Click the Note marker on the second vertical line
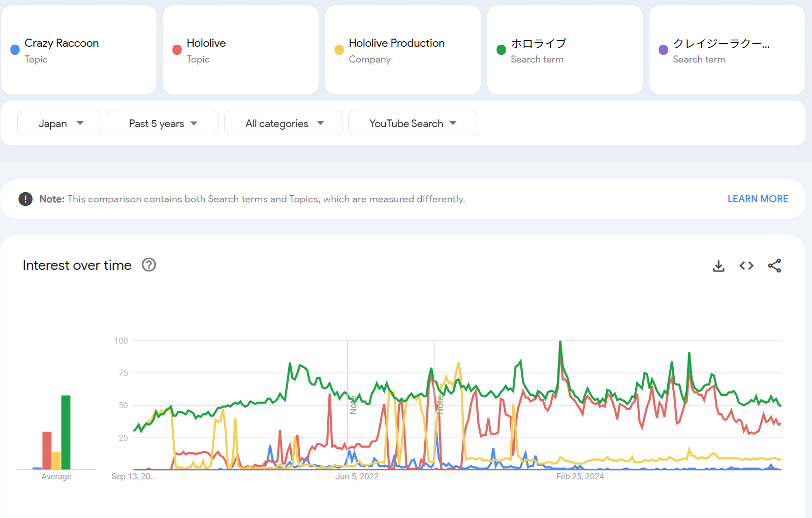Viewport: 812px width, 518px height. (x=440, y=405)
